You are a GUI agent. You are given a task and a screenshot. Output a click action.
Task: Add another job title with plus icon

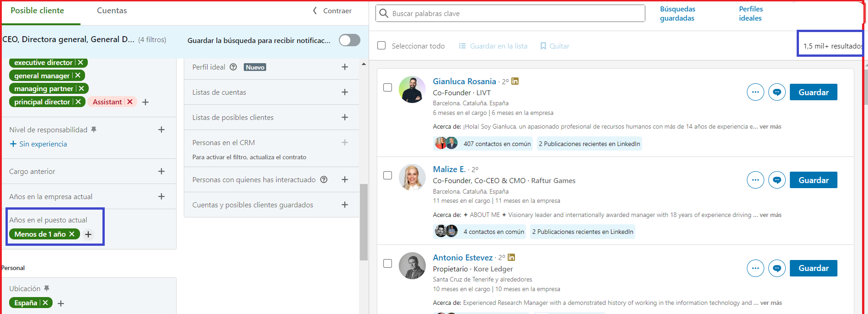[x=145, y=102]
